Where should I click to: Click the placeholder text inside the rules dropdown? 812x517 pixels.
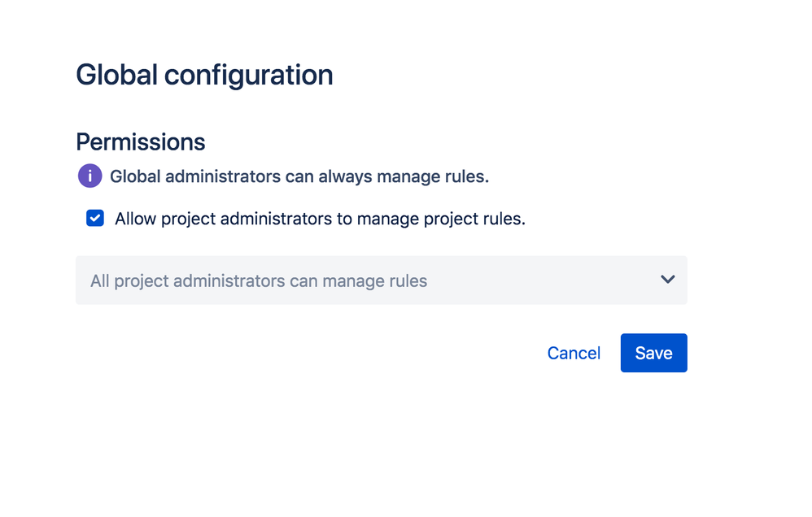[259, 281]
